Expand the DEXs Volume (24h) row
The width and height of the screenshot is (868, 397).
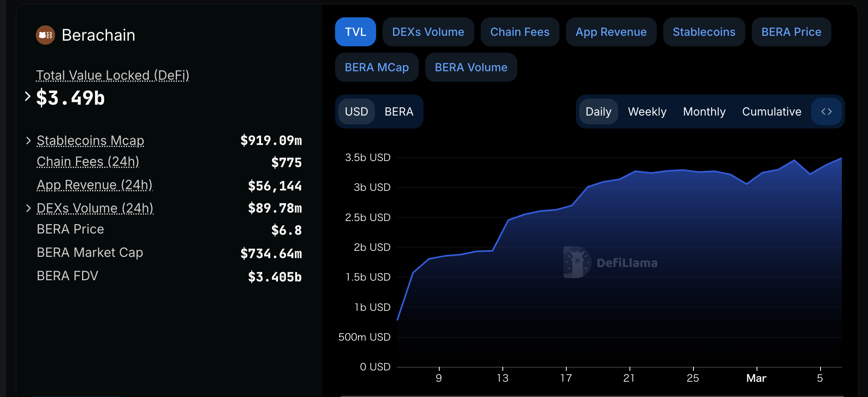(x=28, y=208)
